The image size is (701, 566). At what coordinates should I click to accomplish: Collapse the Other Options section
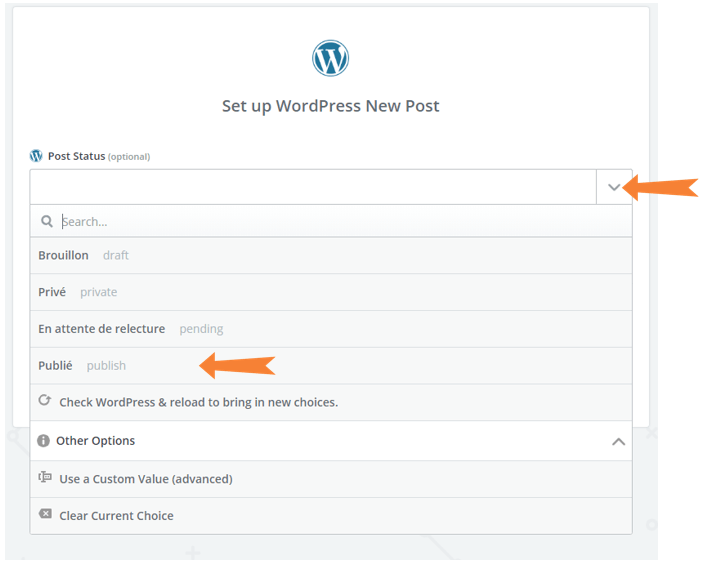point(618,442)
